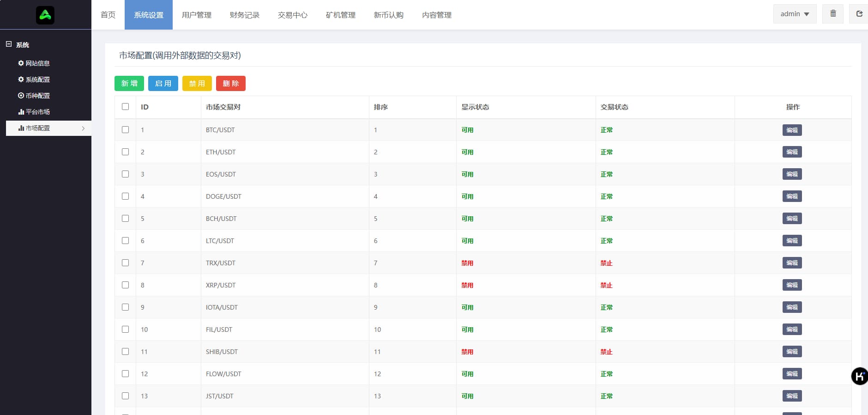Click the trash can icon in header
Viewport: 868px width, 415px height.
coord(833,14)
